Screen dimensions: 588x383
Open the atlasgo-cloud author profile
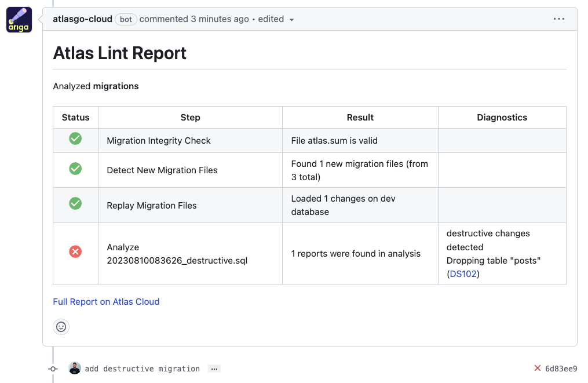pyautogui.click(x=82, y=19)
